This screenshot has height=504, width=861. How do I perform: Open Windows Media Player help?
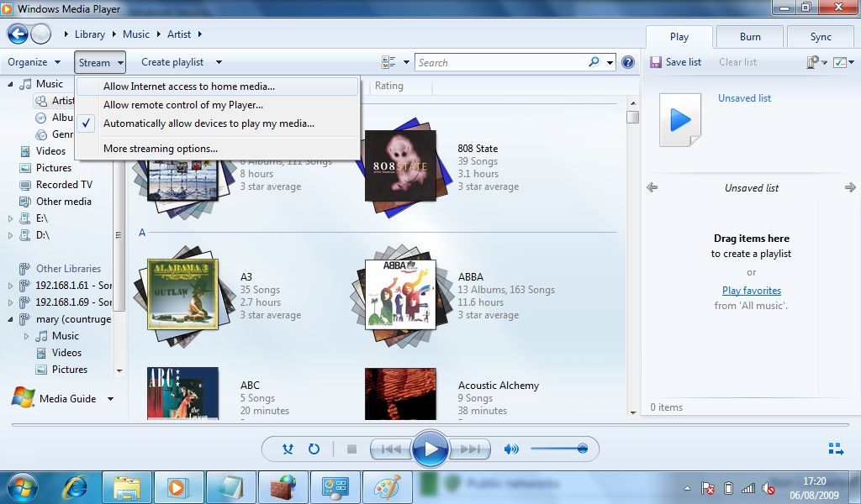pyautogui.click(x=627, y=61)
